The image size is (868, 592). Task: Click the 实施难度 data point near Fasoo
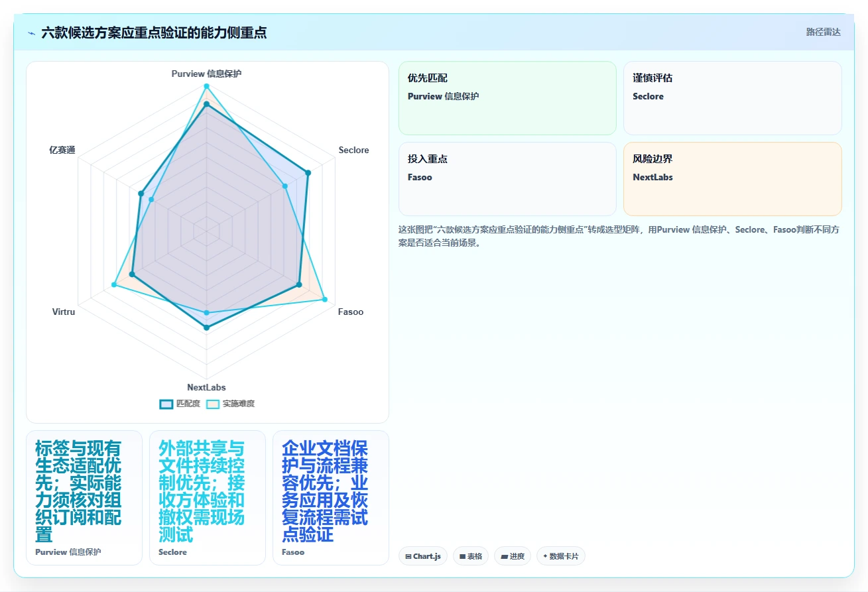tap(324, 300)
